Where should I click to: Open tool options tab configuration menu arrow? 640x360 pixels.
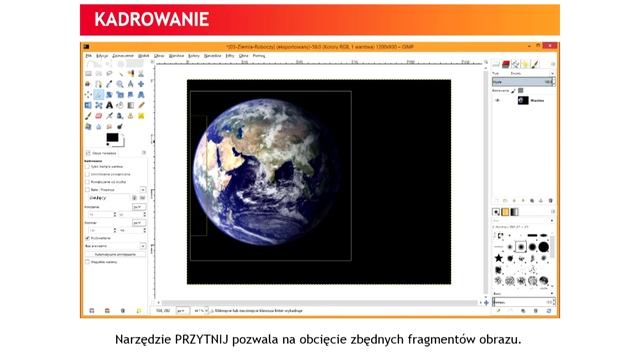[x=144, y=153]
